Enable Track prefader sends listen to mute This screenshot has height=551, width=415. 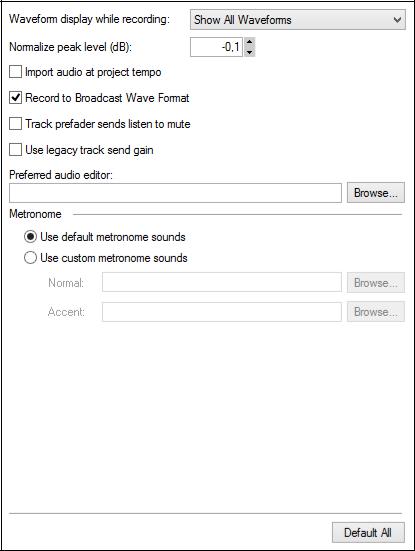[15, 124]
